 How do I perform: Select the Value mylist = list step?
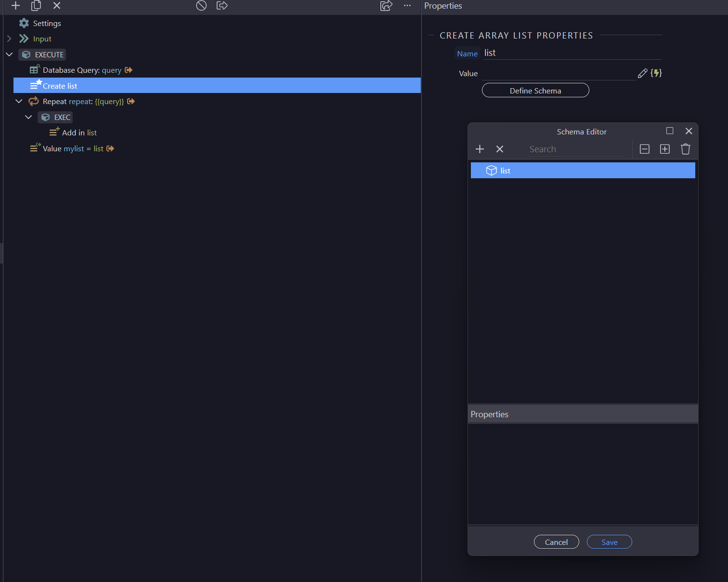[x=72, y=148]
